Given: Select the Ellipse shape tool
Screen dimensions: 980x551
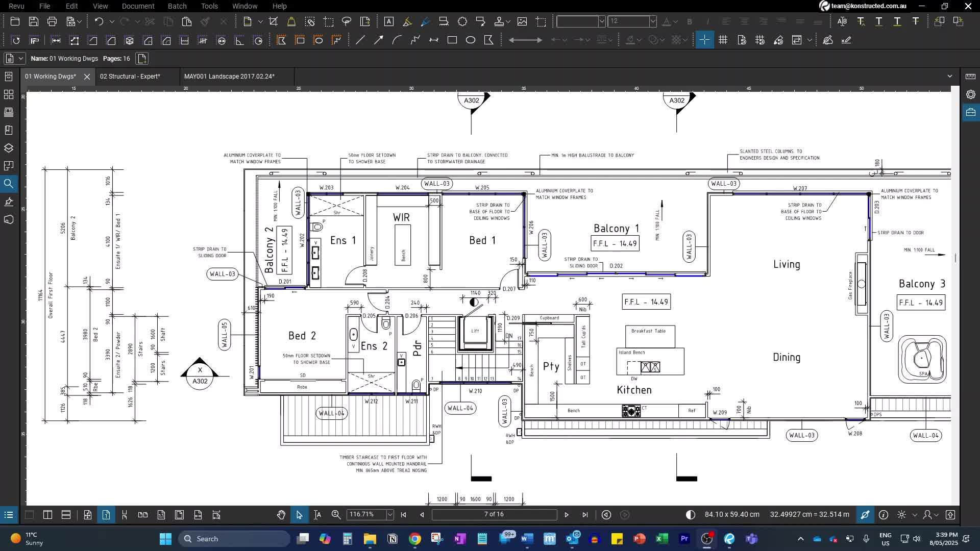Looking at the screenshot, I should coord(471,40).
